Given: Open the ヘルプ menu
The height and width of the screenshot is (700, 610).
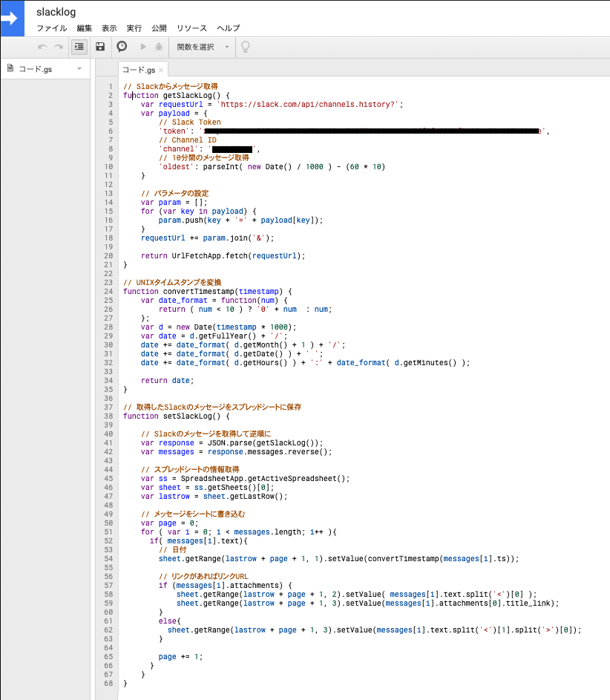Looking at the screenshot, I should (229, 28).
